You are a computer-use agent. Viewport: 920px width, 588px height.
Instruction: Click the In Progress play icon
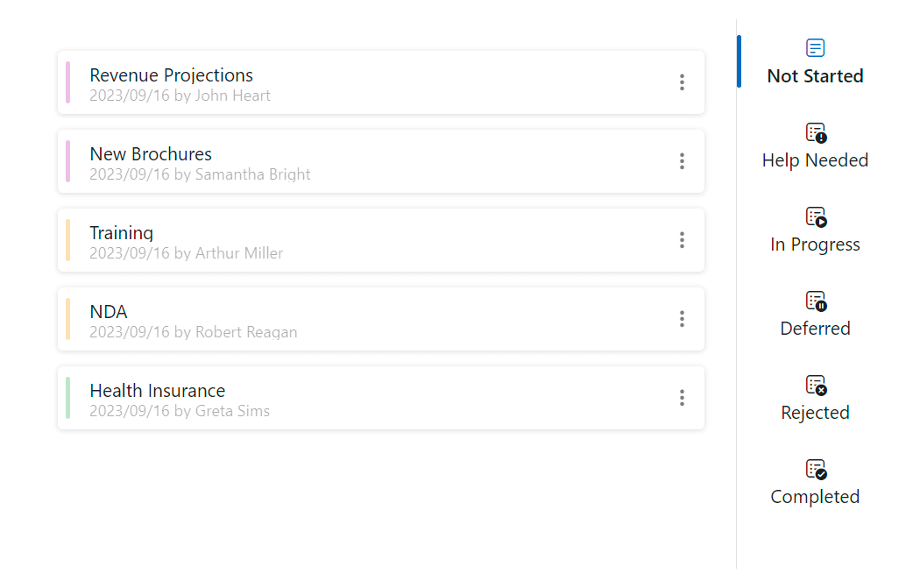point(816,216)
